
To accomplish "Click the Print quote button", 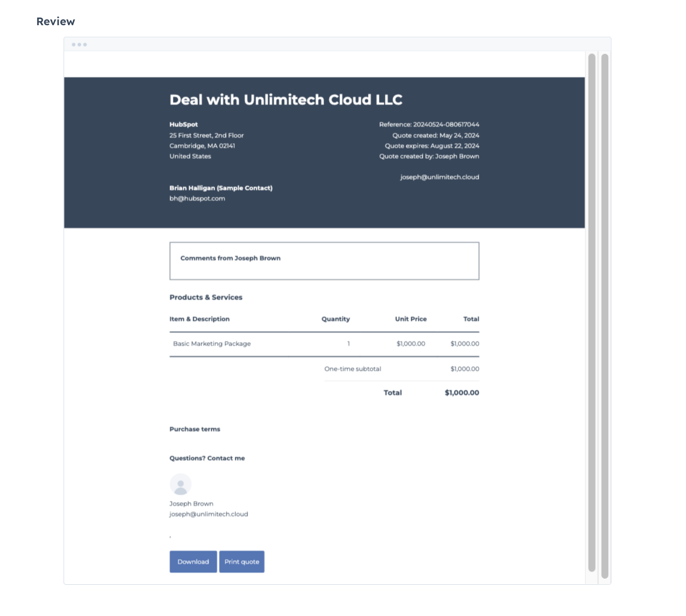I will point(242,562).
